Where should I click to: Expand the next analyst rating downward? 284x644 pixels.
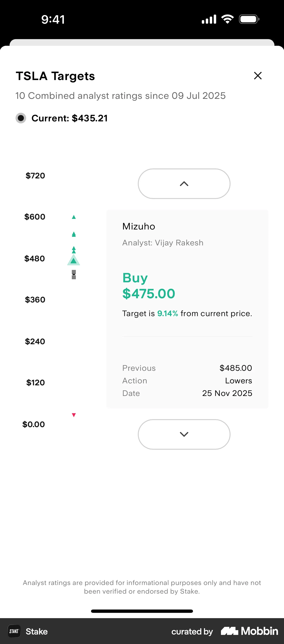[184, 434]
